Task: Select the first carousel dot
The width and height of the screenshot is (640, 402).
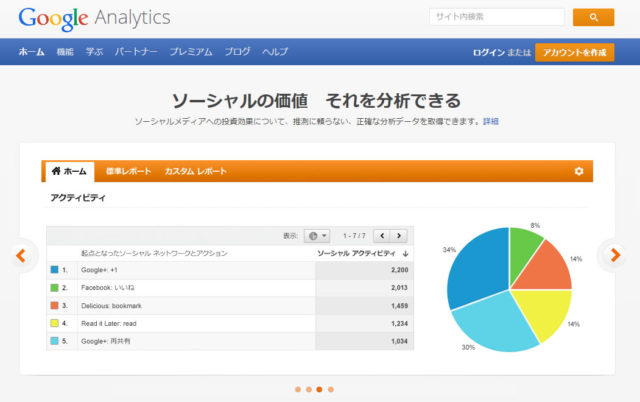Action: (298, 389)
